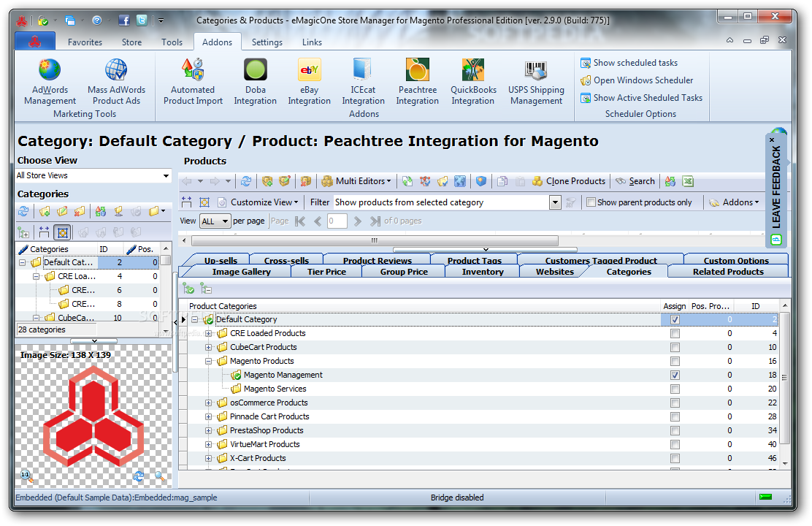812x526 pixels.
Task: Click the LEAVE FEEDBACK side button
Action: [x=776, y=190]
